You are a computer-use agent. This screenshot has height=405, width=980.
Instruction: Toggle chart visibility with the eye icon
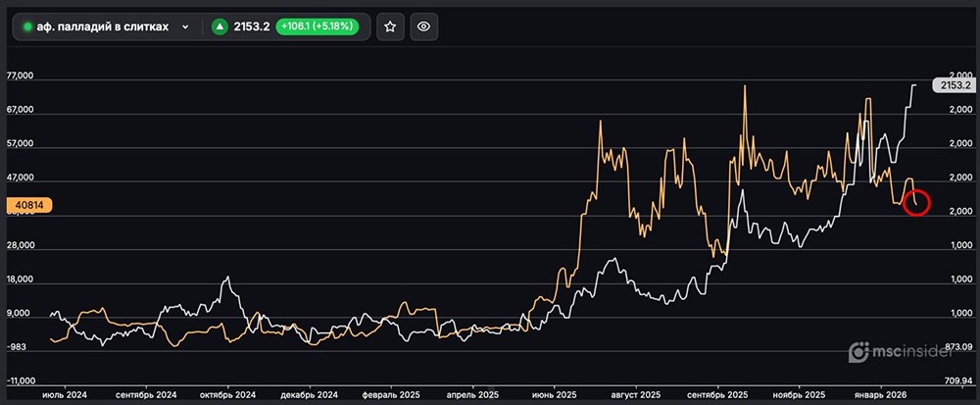point(423,26)
